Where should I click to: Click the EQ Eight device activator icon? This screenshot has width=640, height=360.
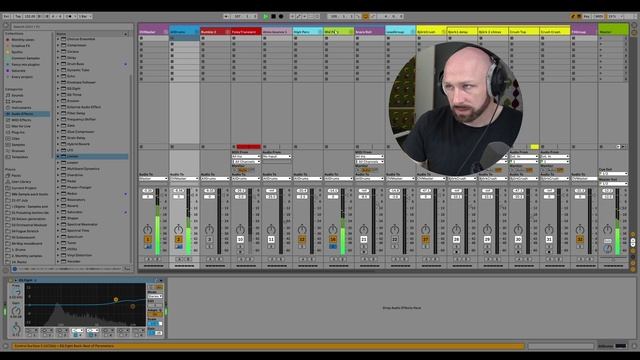click(x=11, y=280)
